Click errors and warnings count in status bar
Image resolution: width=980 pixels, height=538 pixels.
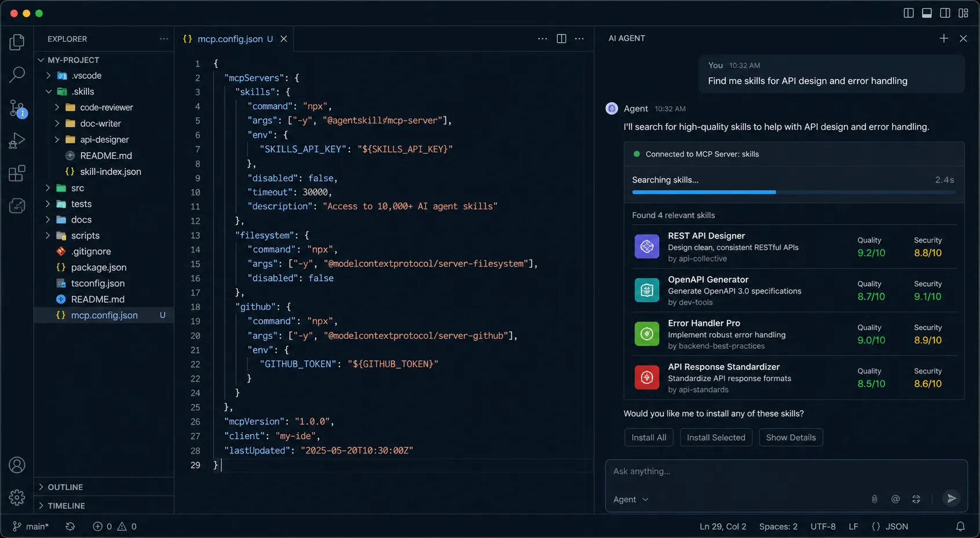(115, 526)
